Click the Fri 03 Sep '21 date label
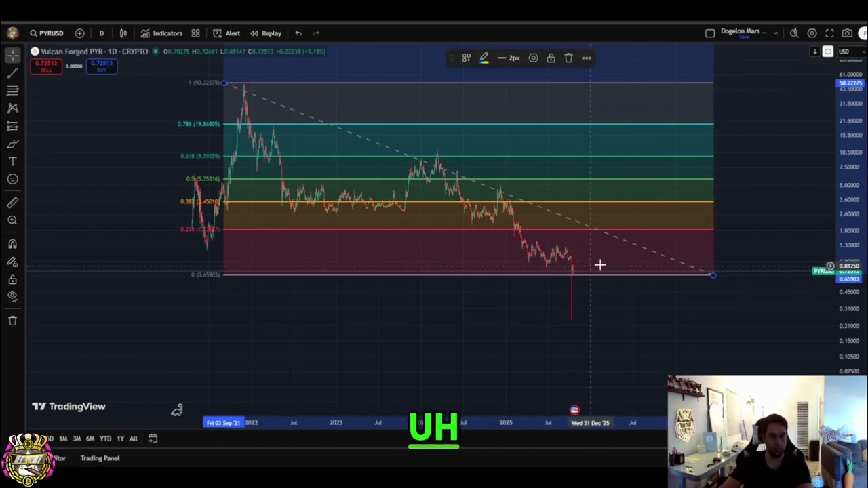868x488 pixels. click(x=223, y=423)
